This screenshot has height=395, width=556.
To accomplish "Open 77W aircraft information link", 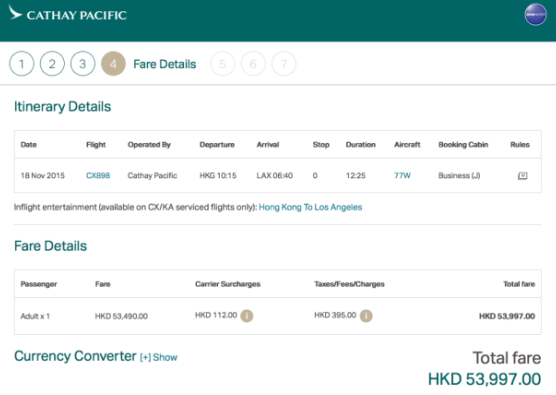I will tap(402, 176).
